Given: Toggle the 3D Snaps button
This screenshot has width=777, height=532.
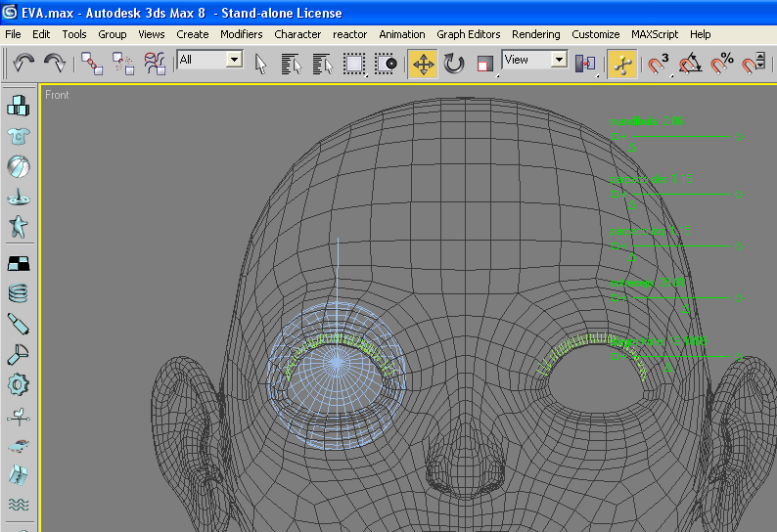Looking at the screenshot, I should tap(659, 64).
